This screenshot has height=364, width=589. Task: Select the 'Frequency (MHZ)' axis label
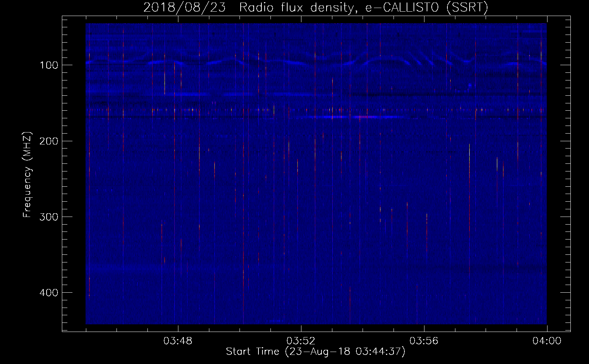[x=27, y=175]
